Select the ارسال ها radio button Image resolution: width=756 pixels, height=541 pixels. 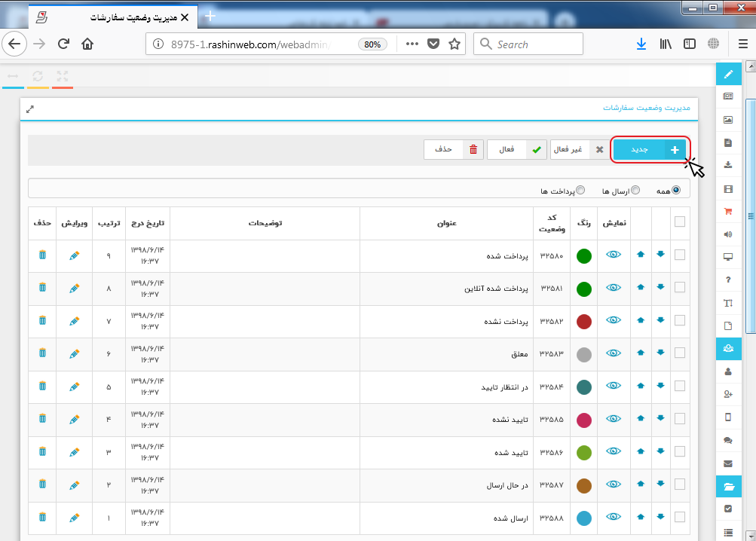pyautogui.click(x=635, y=191)
